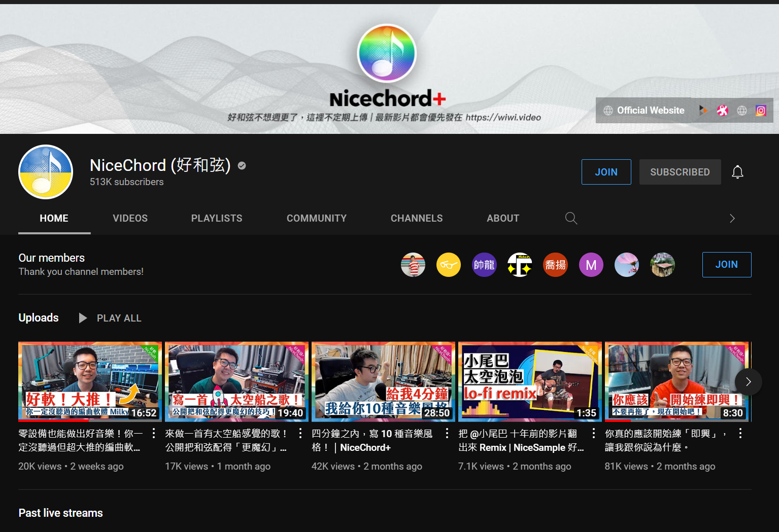Screen dimensions: 779x532
Task: Open options menu for the Milky video
Action: coord(154,433)
